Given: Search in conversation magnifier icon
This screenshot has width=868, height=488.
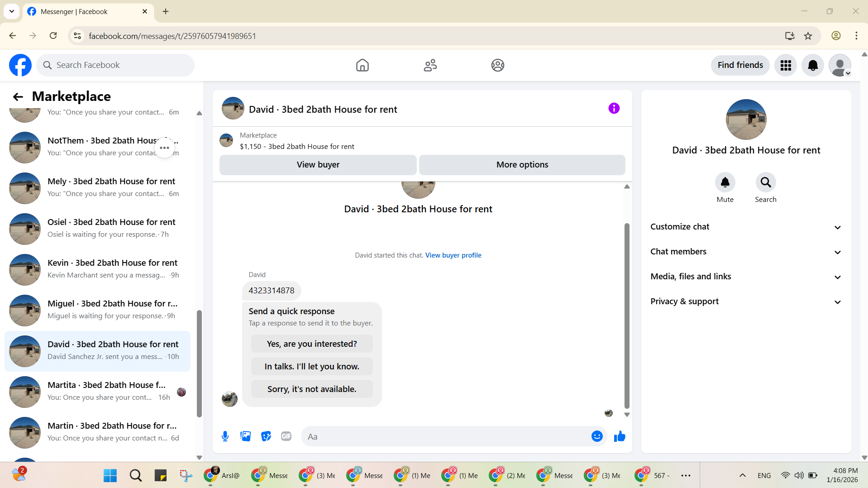Looking at the screenshot, I should click(x=766, y=182).
